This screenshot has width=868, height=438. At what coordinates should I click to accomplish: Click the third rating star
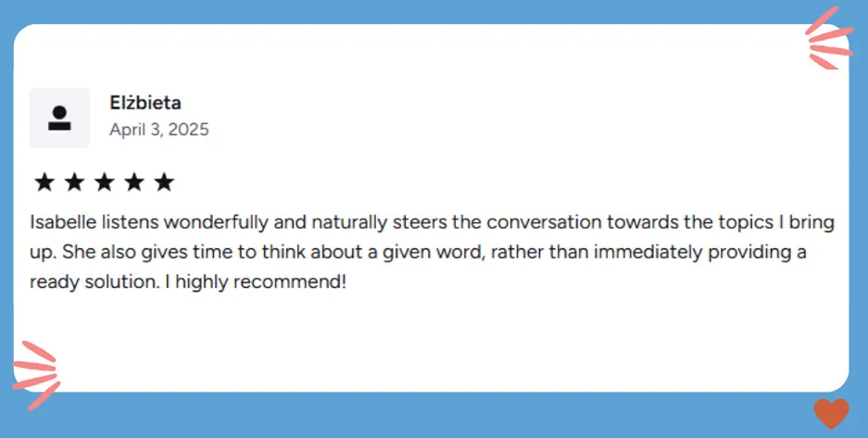click(104, 182)
